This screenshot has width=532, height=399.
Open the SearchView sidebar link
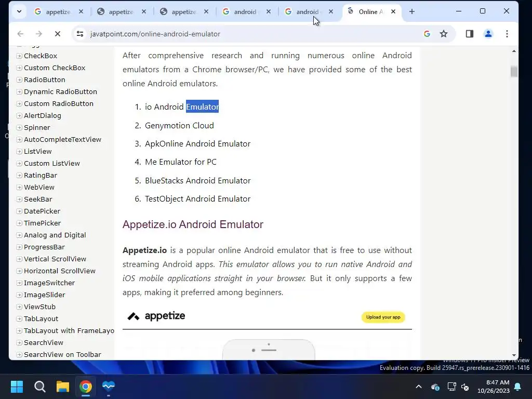tap(44, 343)
